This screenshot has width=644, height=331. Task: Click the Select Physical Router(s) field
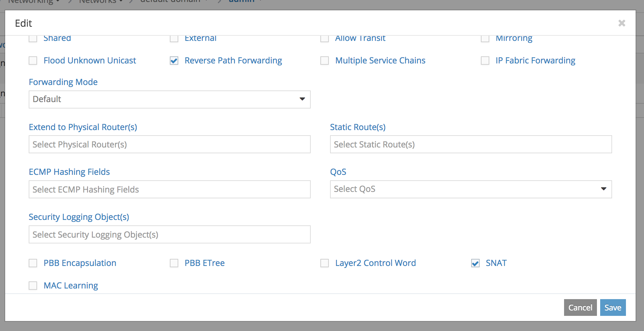point(169,144)
